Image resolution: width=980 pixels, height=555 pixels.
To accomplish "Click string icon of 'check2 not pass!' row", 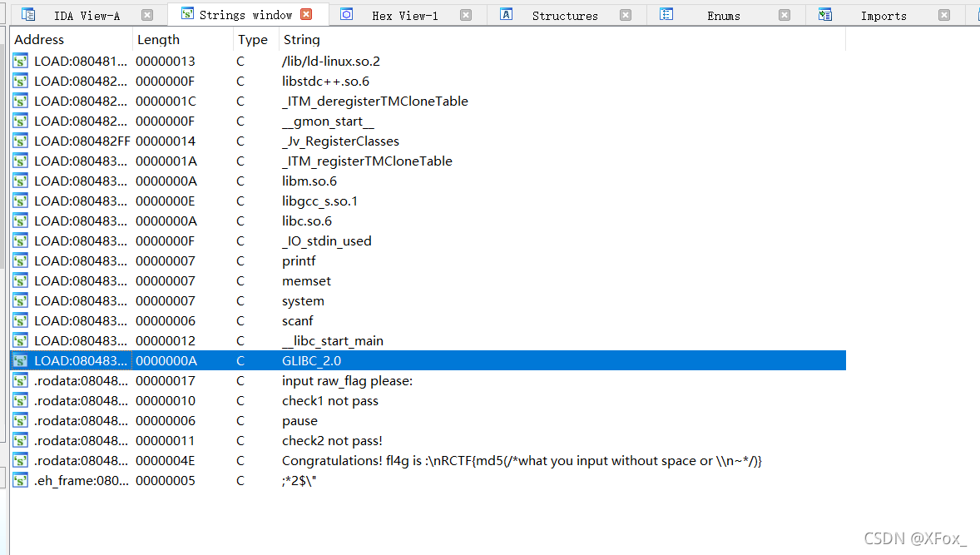I will 21,441.
